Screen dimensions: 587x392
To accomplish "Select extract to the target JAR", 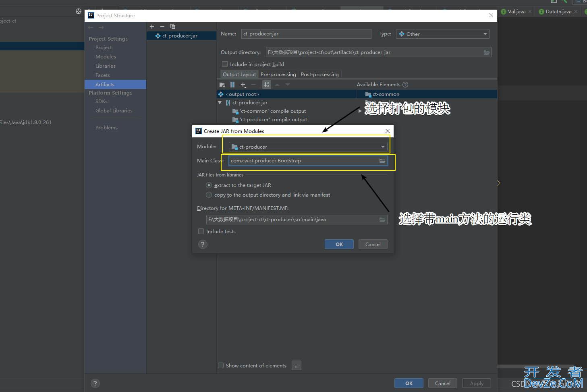I will (x=209, y=185).
